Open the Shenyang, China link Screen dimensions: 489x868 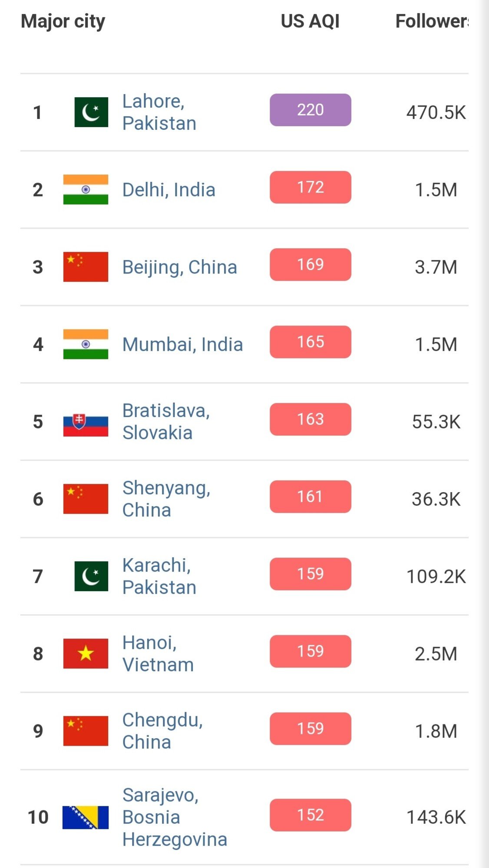click(166, 499)
